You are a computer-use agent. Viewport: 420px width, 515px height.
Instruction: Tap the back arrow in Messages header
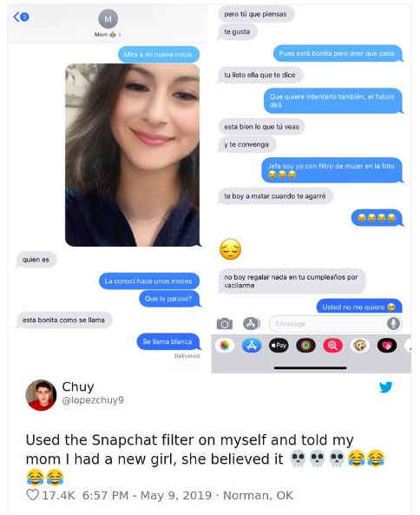coord(16,17)
